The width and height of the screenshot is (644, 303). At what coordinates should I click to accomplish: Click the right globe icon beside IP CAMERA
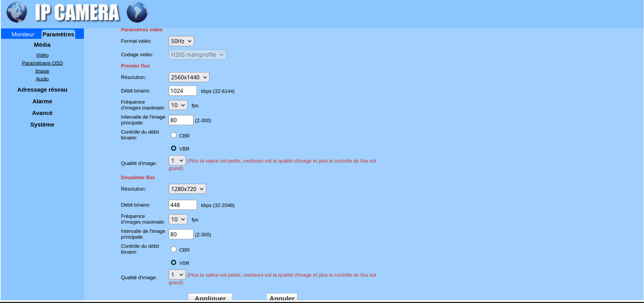(x=137, y=12)
